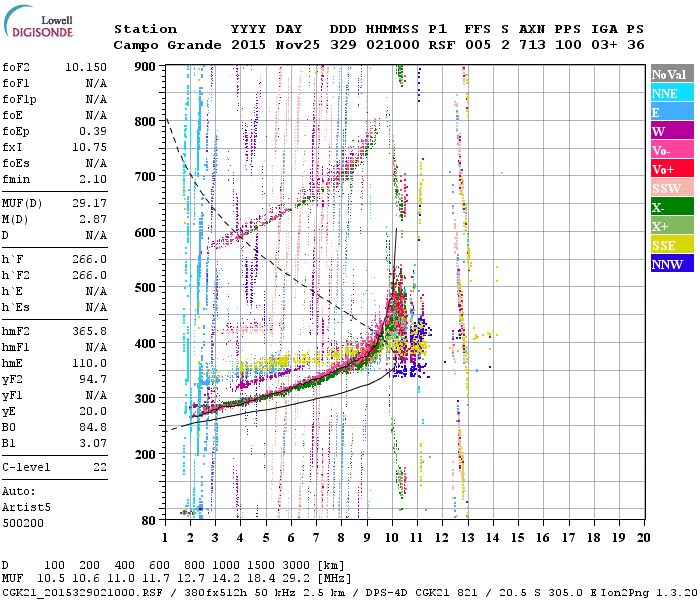Click the Campo Grande station name

167,45
